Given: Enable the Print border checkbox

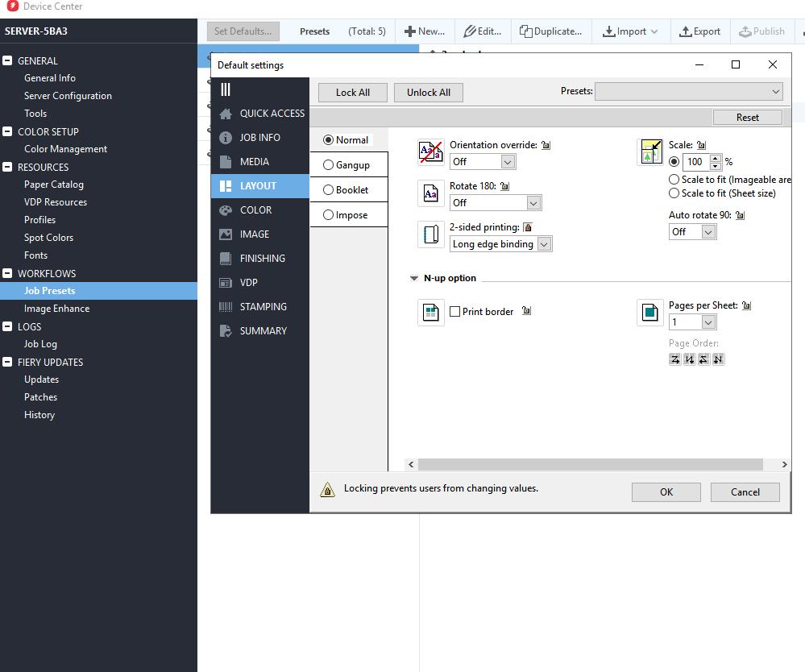Looking at the screenshot, I should 455,312.
